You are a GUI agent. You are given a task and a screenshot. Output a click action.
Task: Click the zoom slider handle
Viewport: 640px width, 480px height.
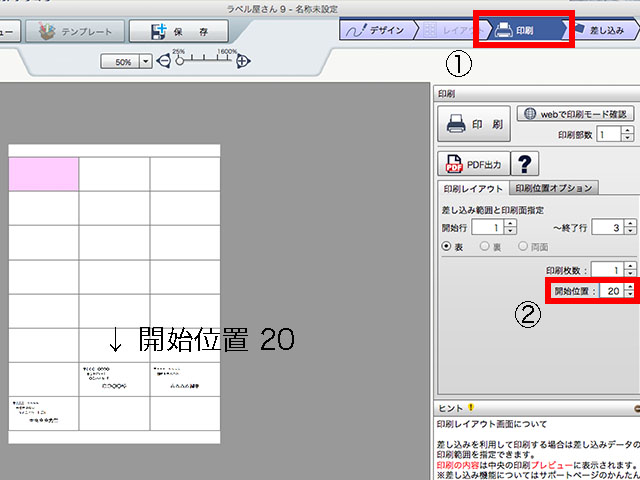[x=179, y=62]
